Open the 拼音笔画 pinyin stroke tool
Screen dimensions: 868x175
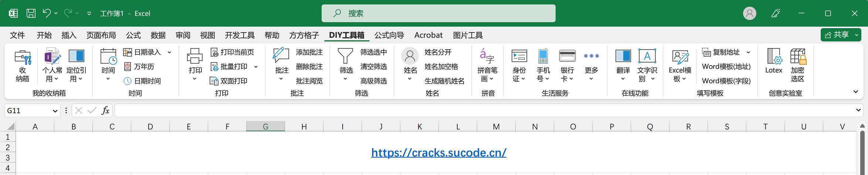[x=487, y=66]
